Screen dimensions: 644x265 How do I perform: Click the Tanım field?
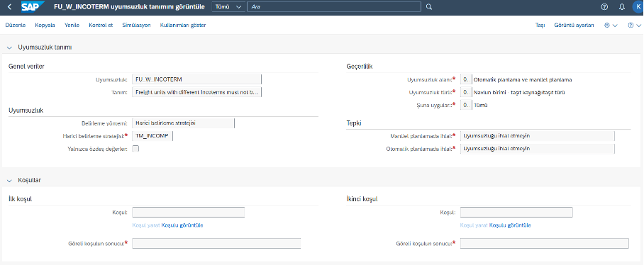(196, 92)
